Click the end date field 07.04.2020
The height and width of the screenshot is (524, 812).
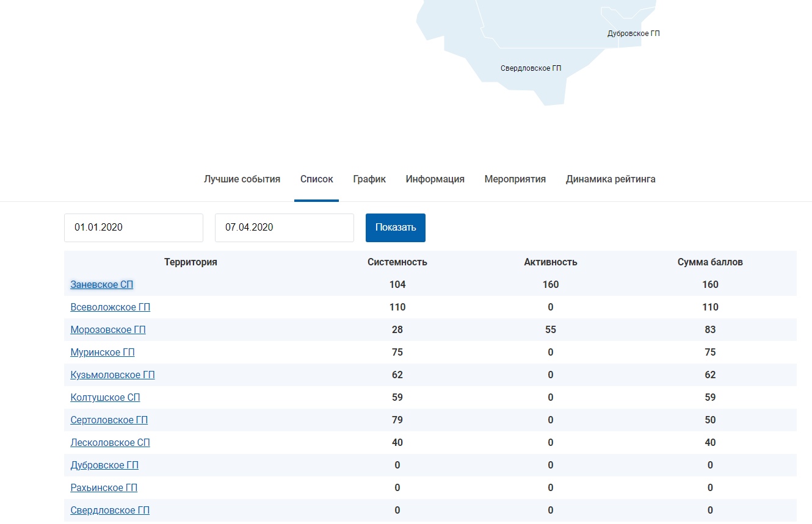click(x=285, y=228)
